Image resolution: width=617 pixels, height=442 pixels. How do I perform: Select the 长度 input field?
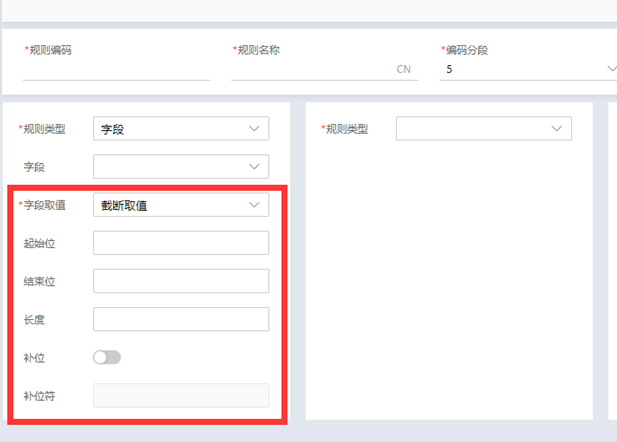pos(181,319)
